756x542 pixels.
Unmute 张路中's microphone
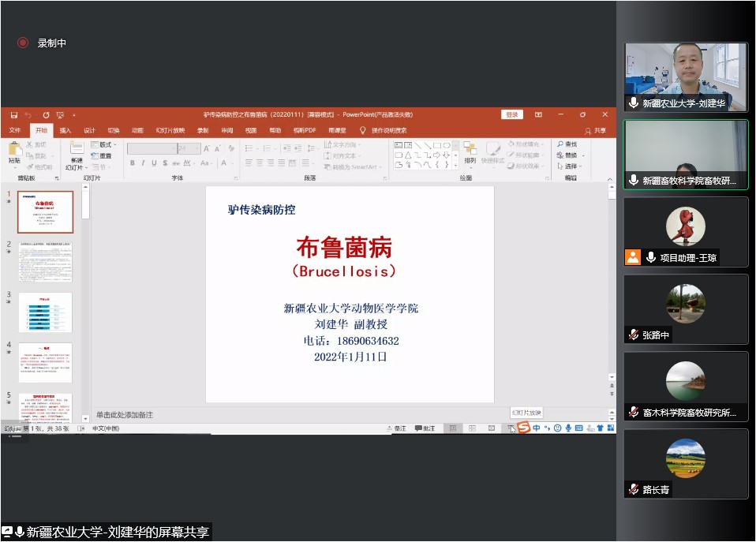coord(633,335)
